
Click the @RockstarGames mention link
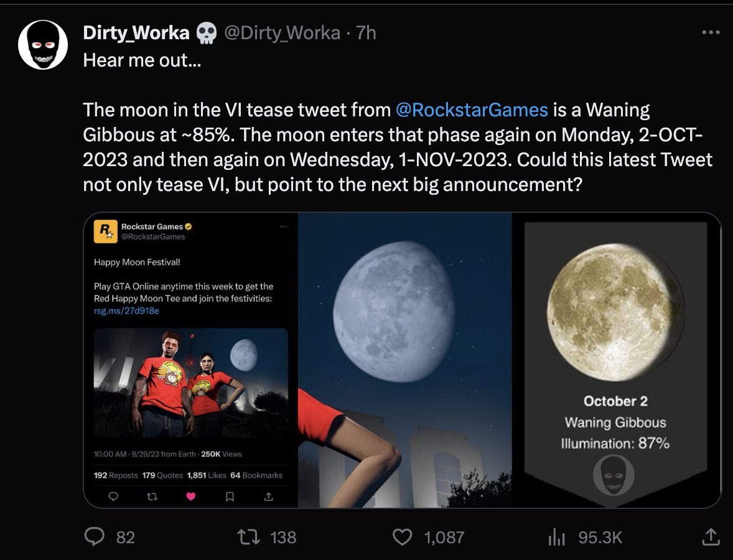point(472,110)
